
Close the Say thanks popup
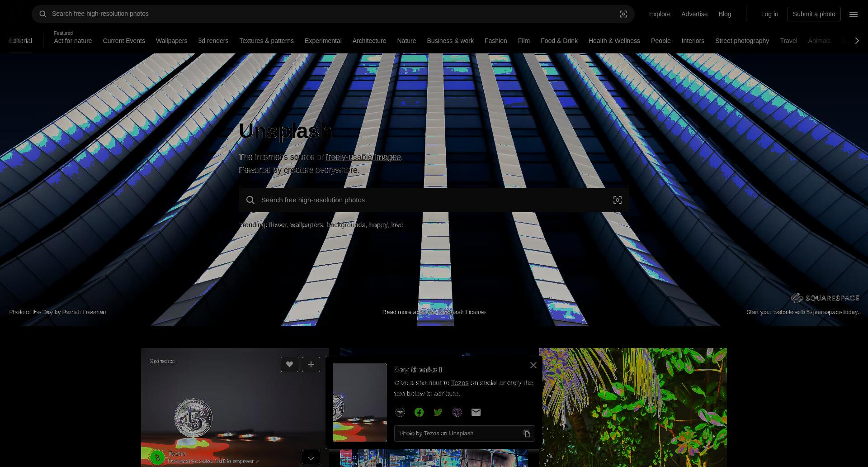click(533, 365)
